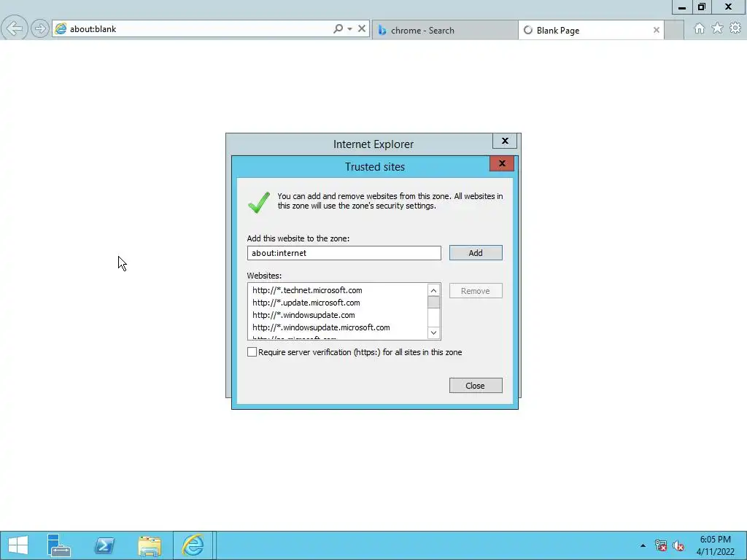
Task: Click the Remove button
Action: tap(476, 291)
